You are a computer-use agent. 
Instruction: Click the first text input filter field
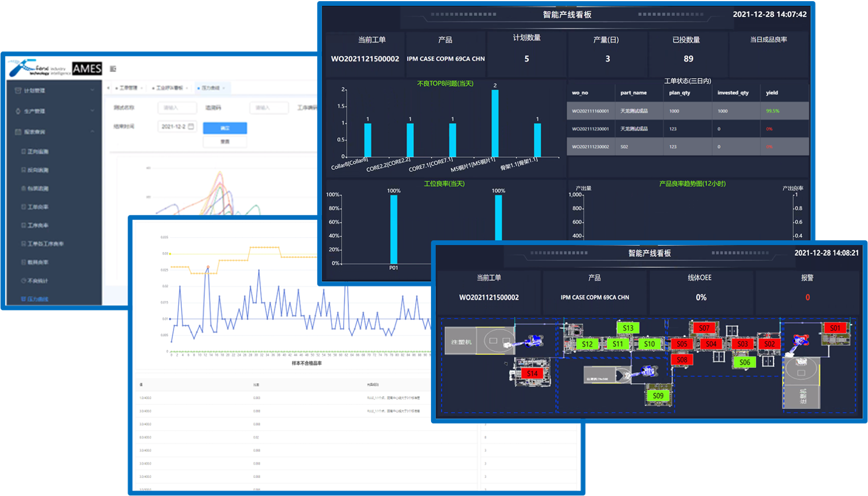(x=177, y=108)
